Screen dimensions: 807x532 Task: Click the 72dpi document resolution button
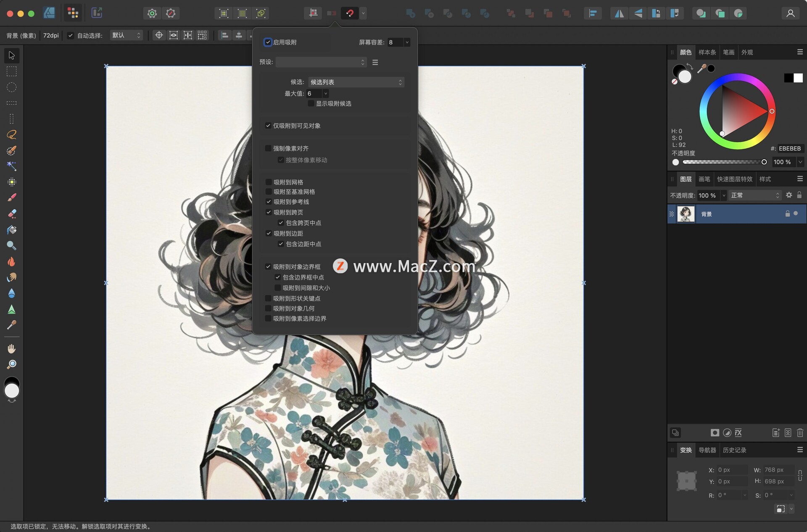pos(51,35)
